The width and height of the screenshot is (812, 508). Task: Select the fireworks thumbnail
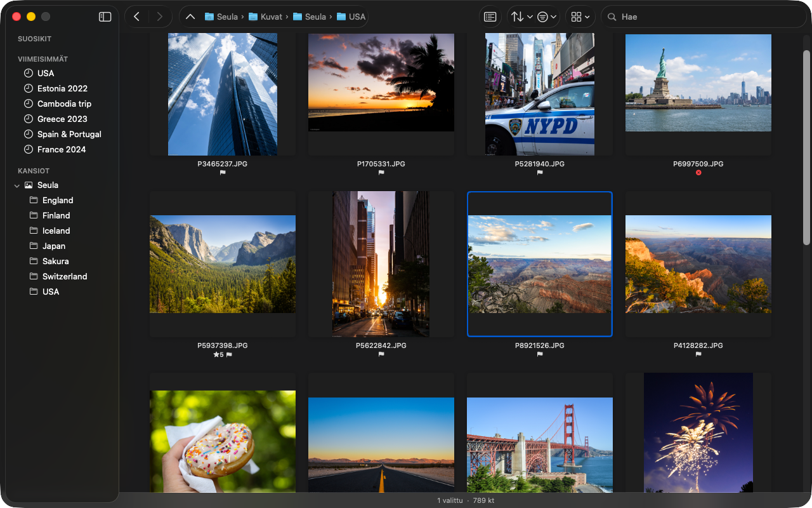click(698, 432)
